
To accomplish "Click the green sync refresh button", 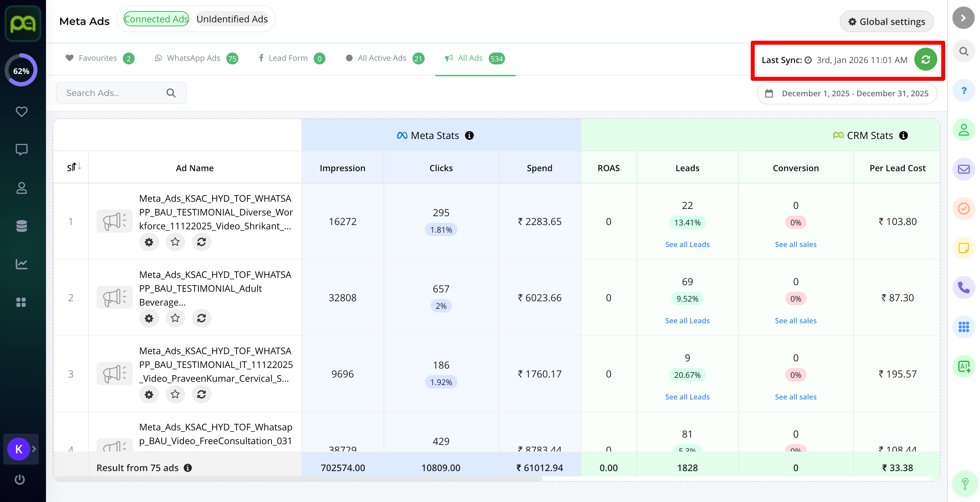I will click(x=925, y=59).
